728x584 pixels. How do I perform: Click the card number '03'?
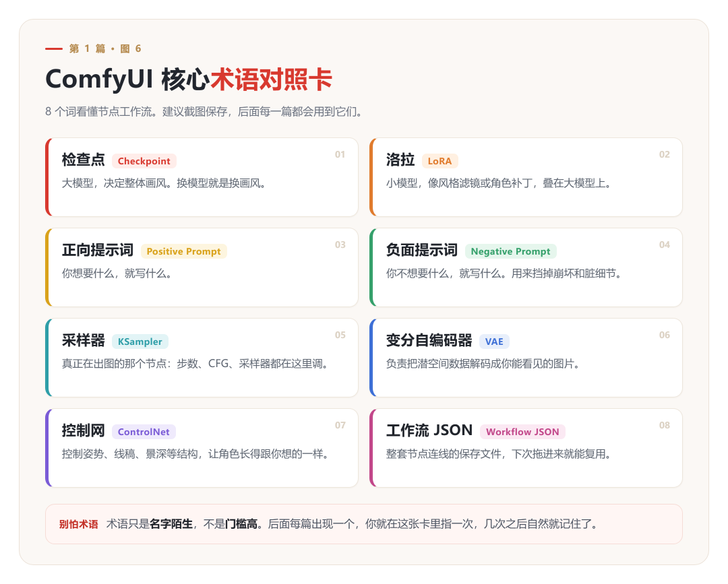[340, 245]
